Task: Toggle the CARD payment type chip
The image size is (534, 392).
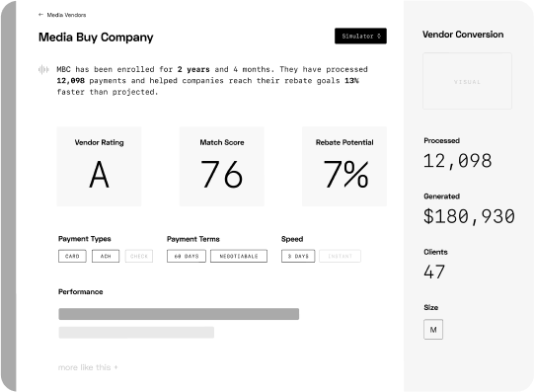Action: 72,256
